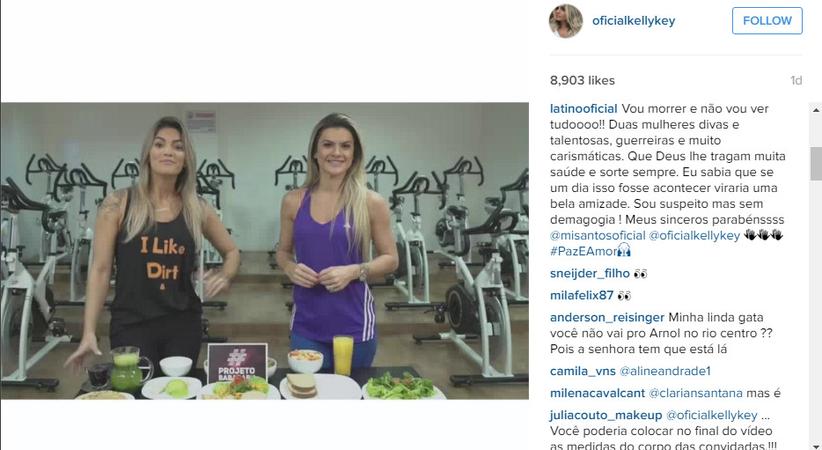Open juliacouto_makeup profile
The height and width of the screenshot is (450, 822).
tap(606, 415)
